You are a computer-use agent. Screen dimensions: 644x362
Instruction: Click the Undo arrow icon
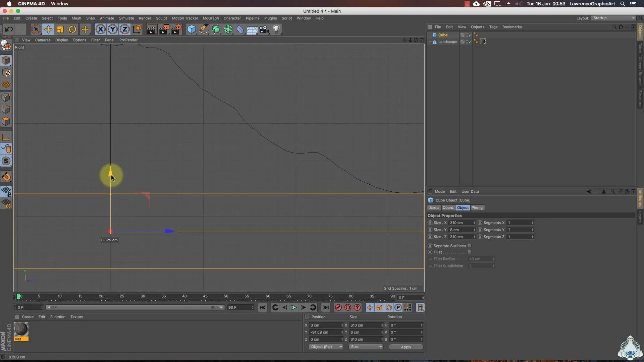click(x=9, y=29)
